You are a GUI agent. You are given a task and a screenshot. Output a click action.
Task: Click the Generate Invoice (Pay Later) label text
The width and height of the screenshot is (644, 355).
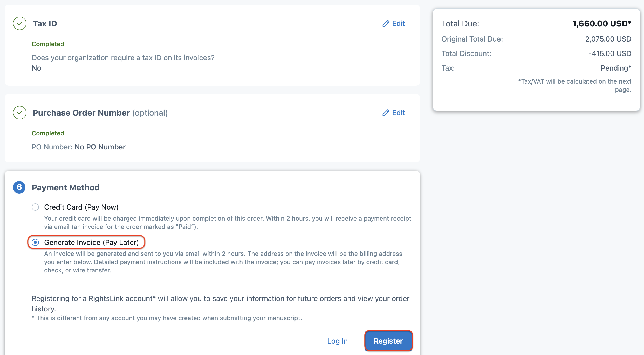(x=91, y=242)
